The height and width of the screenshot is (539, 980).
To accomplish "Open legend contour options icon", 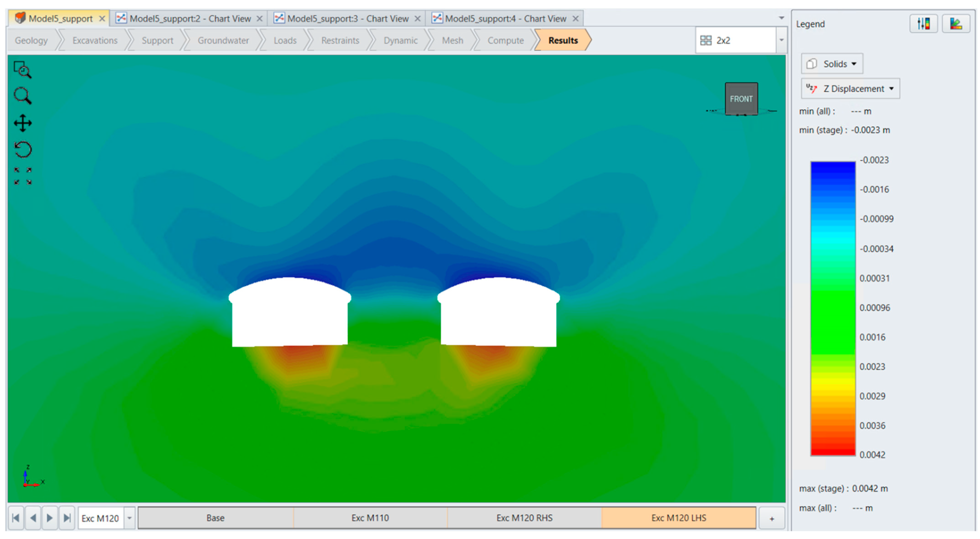I will coord(923,24).
